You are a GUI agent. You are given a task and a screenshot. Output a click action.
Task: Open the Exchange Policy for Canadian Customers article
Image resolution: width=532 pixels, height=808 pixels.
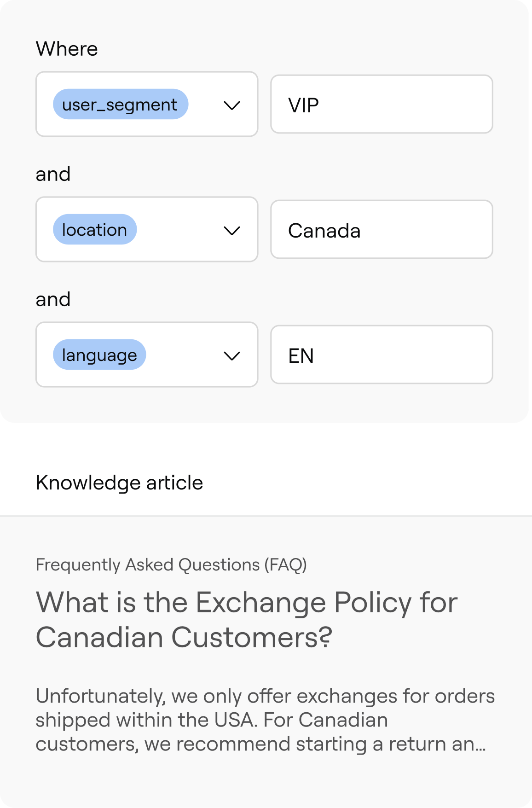tap(247, 620)
